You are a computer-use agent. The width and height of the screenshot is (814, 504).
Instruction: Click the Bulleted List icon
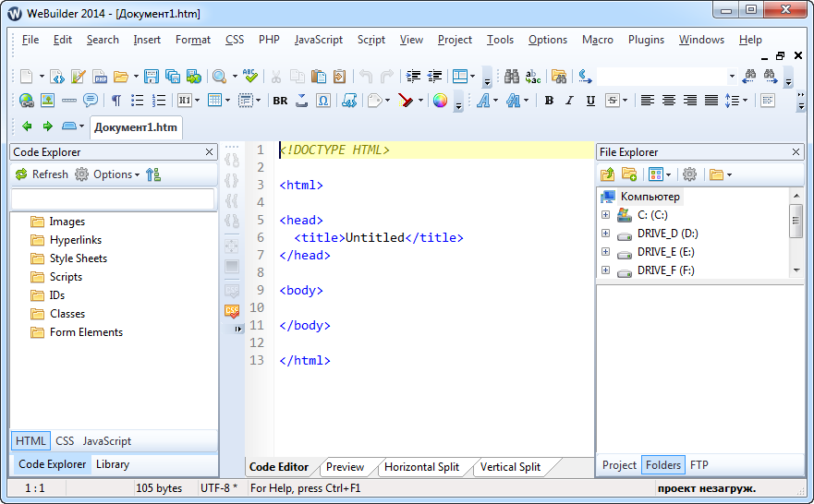coord(137,100)
